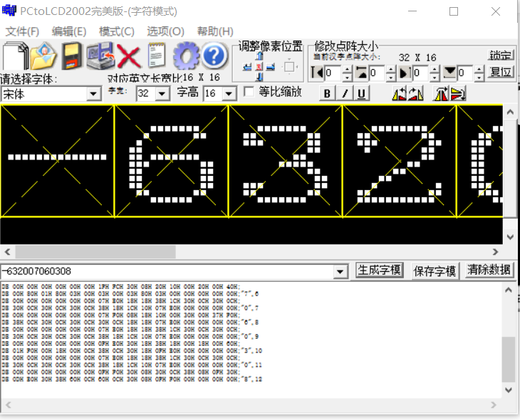Click the blue question mark help icon
The image size is (520, 420).
pyautogui.click(x=214, y=55)
